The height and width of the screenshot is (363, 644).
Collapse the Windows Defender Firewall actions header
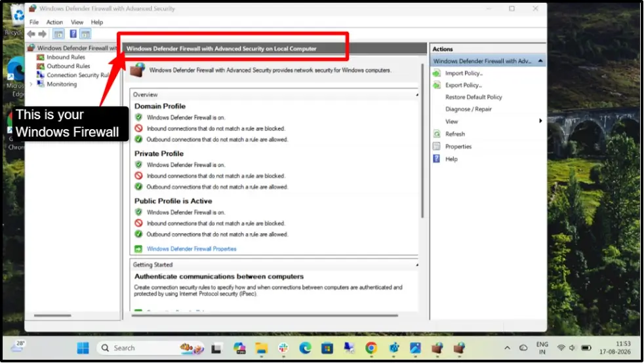click(540, 61)
